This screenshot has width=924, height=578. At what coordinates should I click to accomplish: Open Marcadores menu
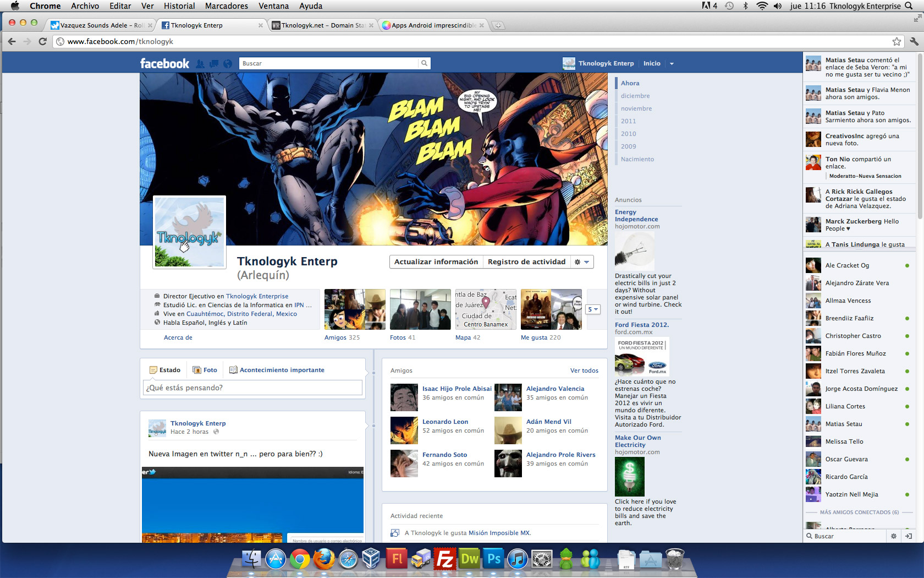tap(227, 6)
